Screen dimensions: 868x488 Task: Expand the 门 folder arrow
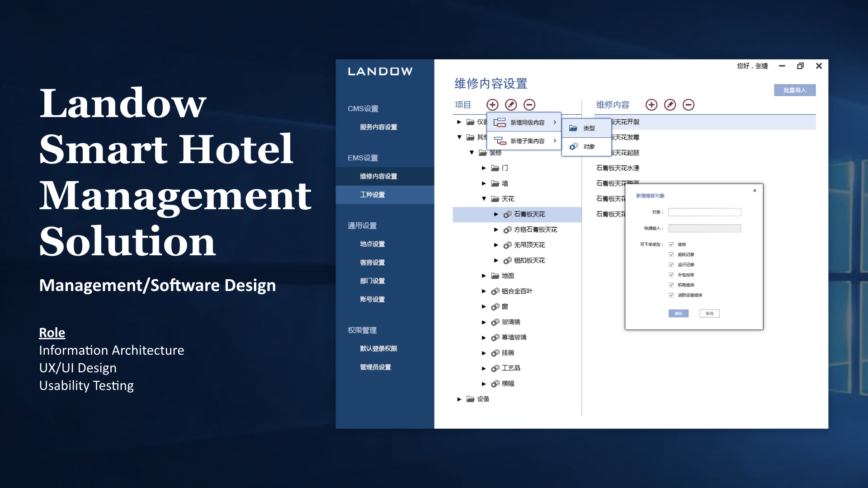[x=484, y=168]
